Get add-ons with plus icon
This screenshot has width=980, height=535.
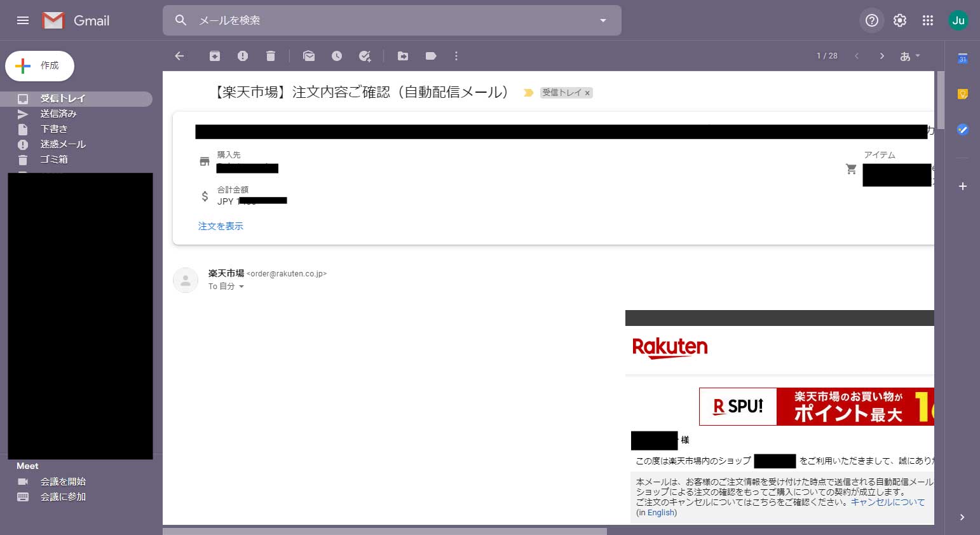963,186
